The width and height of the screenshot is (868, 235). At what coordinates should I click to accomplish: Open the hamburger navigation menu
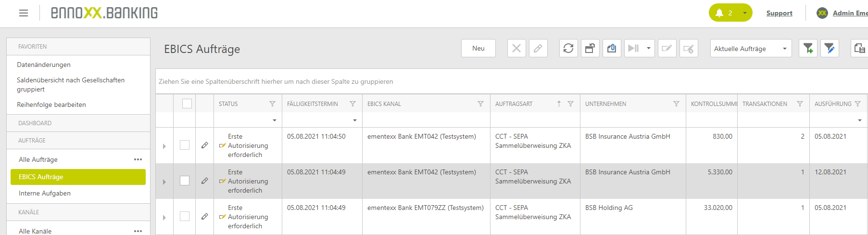coord(24,13)
